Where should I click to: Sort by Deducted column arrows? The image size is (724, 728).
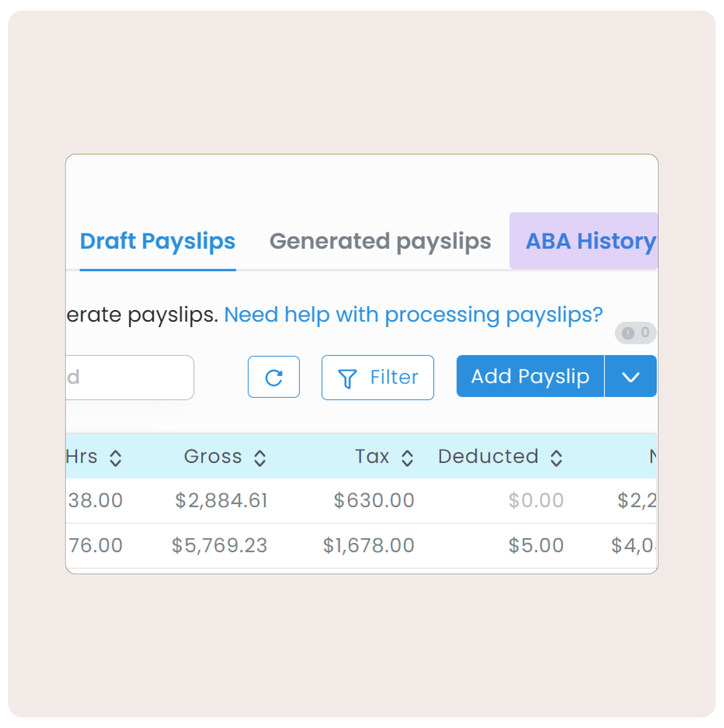[557, 458]
